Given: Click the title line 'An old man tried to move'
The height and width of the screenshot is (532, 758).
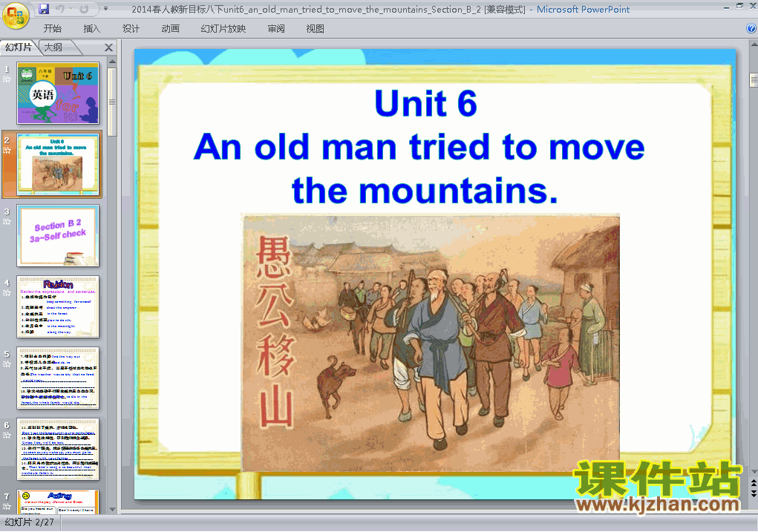Looking at the screenshot, I should pyautogui.click(x=419, y=146).
